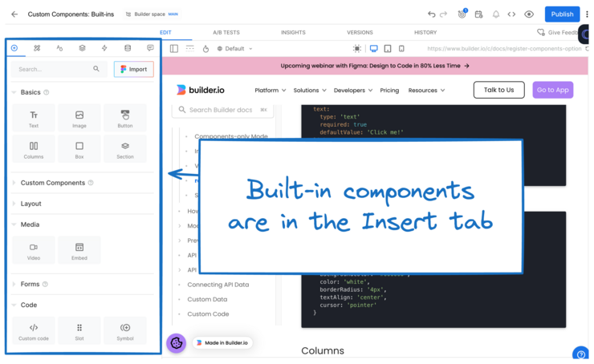The height and width of the screenshot is (364, 594).
Task: Open the Default state dropdown
Action: 234,49
